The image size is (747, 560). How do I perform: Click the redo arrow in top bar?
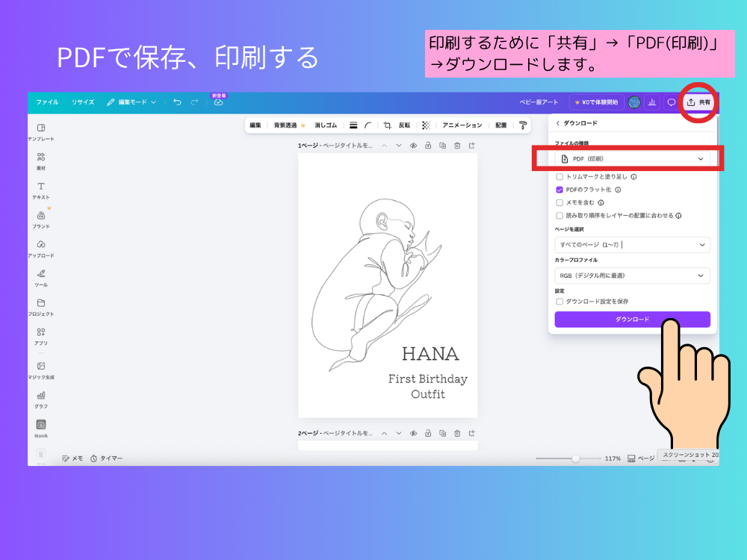pos(194,102)
